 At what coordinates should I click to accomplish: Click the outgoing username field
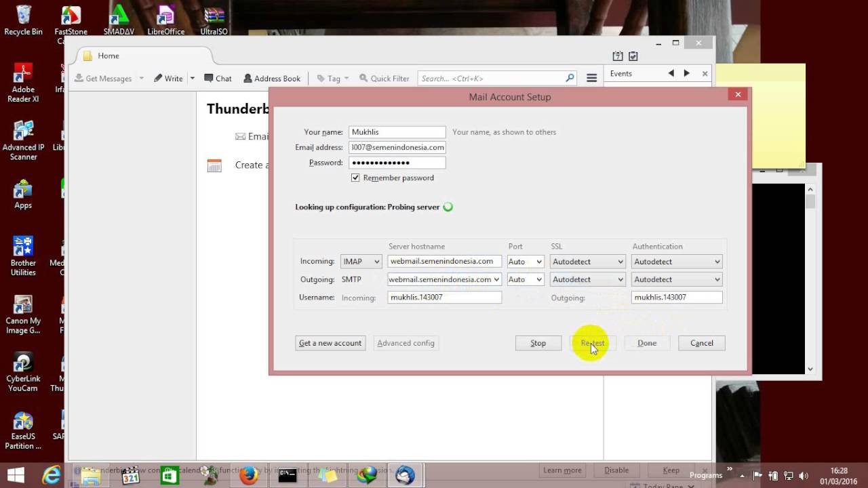pos(677,297)
